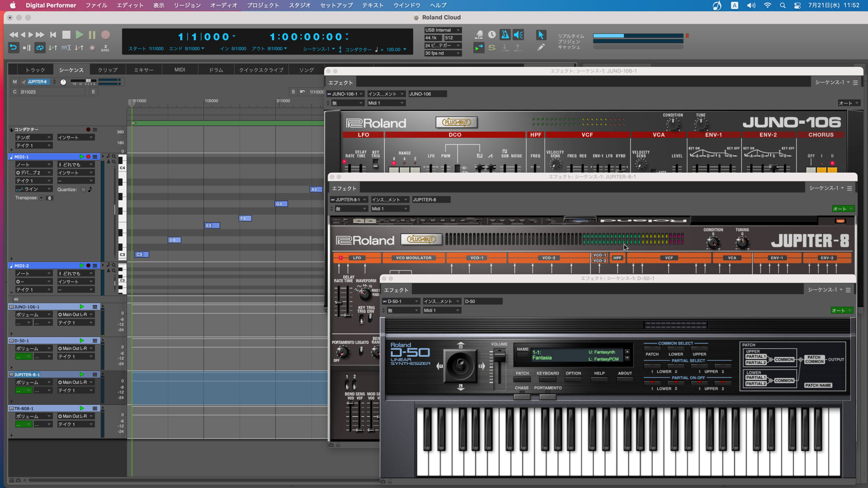Switch to the ドラム tab
The height and width of the screenshot is (488, 868).
216,70
